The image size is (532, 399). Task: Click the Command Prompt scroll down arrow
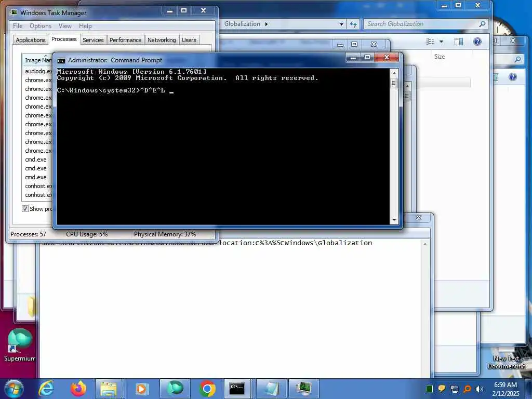tap(394, 220)
